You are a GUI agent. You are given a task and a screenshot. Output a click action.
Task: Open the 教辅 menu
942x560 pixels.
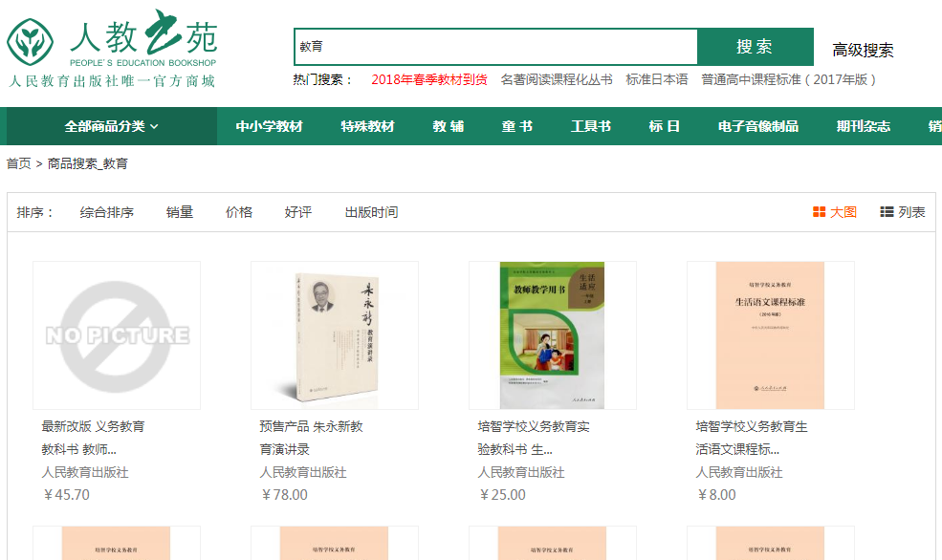(x=449, y=127)
